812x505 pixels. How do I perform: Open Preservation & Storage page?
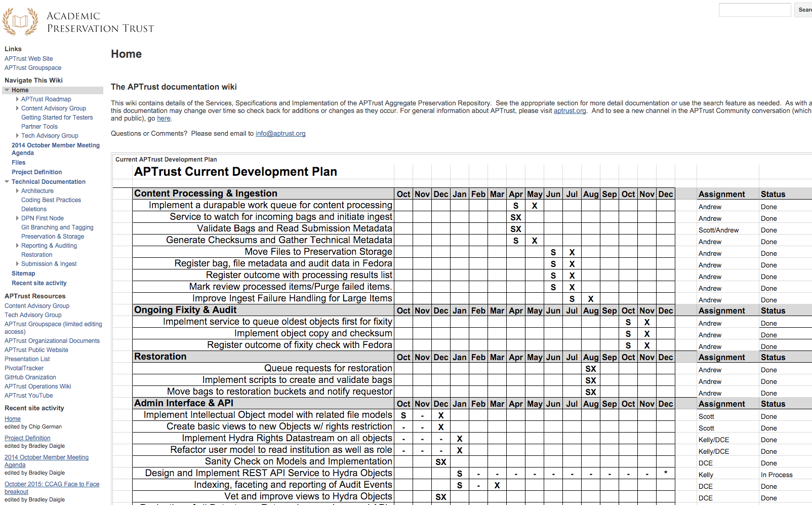pos(53,237)
